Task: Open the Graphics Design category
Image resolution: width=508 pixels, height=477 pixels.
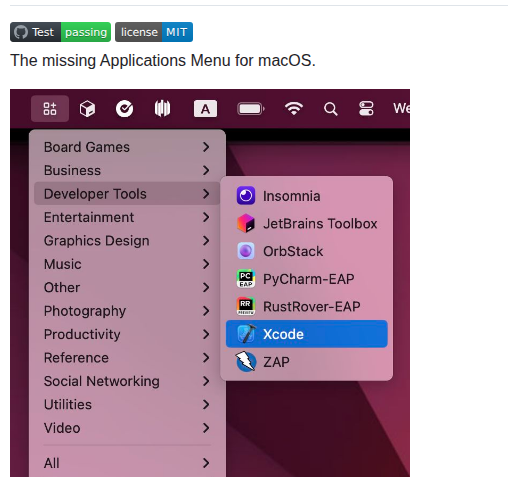Action: click(x=127, y=241)
